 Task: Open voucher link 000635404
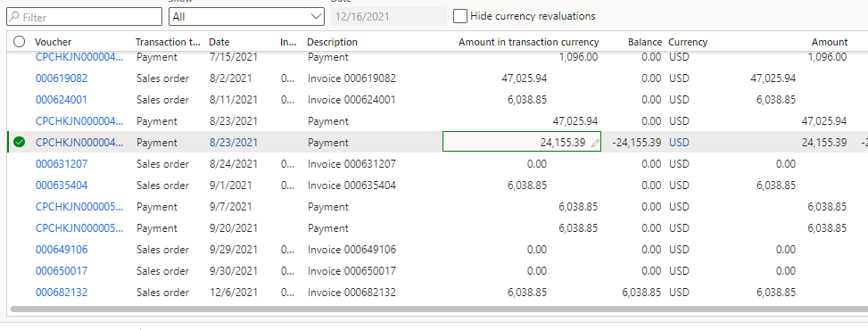[62, 186]
